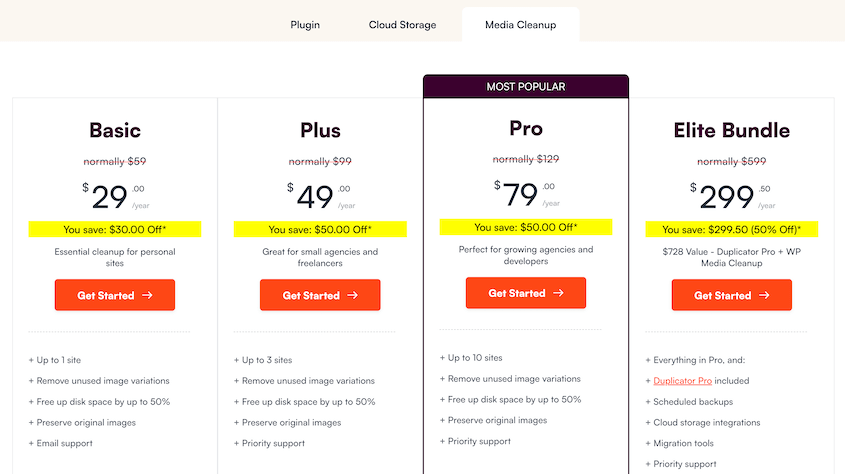The image size is (845, 474).
Task: Open the Cloud Storage tab
Action: pyautogui.click(x=402, y=25)
